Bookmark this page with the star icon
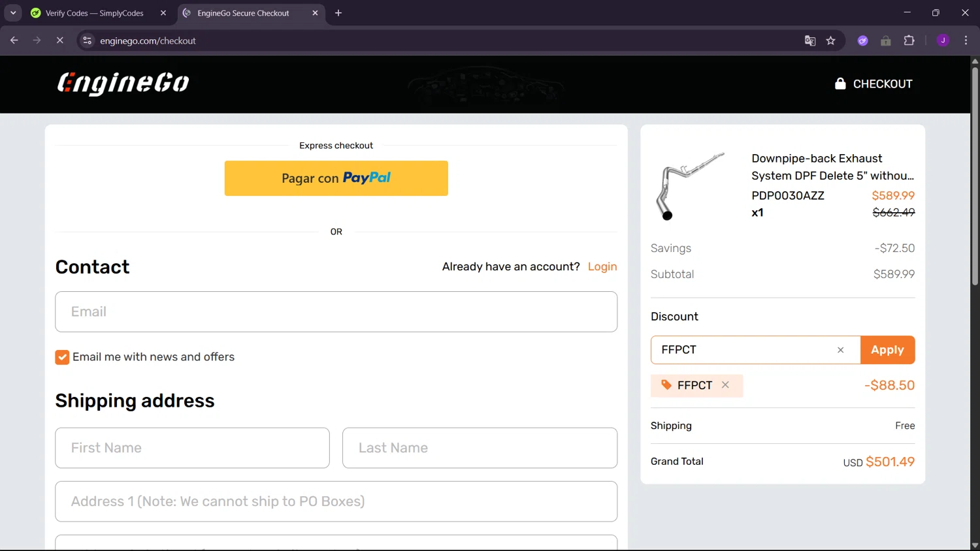Image resolution: width=980 pixels, height=551 pixels. click(831, 40)
